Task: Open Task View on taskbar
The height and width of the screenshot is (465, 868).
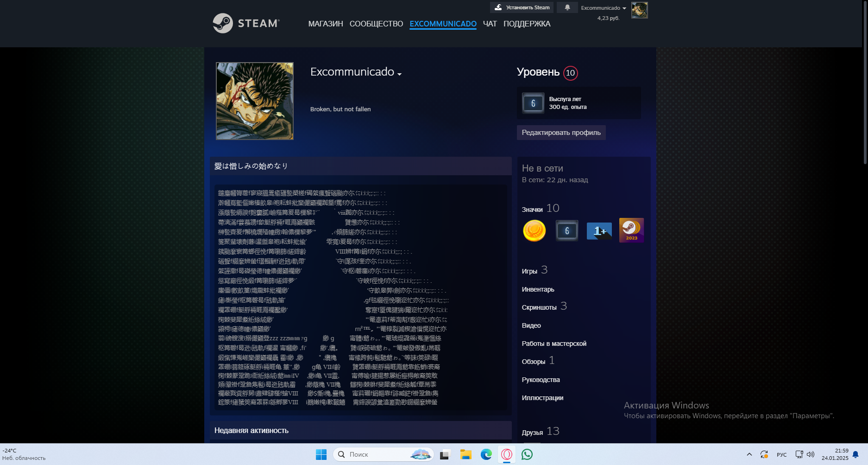Action: (445, 454)
